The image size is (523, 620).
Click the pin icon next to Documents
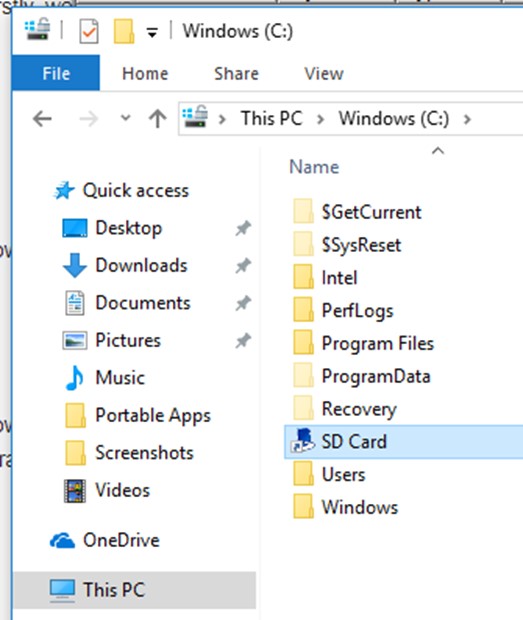tap(243, 303)
